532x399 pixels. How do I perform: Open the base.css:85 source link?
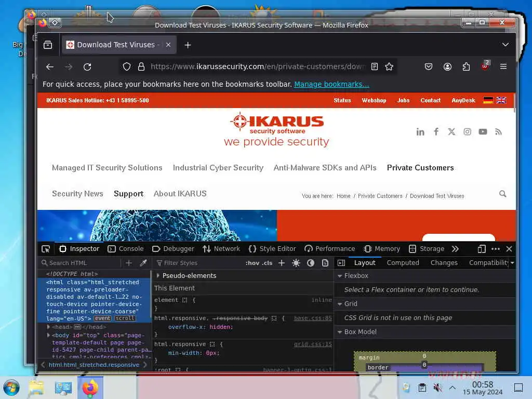pyautogui.click(x=313, y=318)
